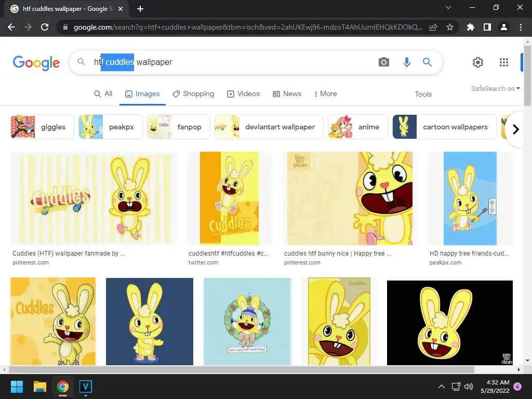
Task: Open network status tray icon
Action: coord(456,387)
